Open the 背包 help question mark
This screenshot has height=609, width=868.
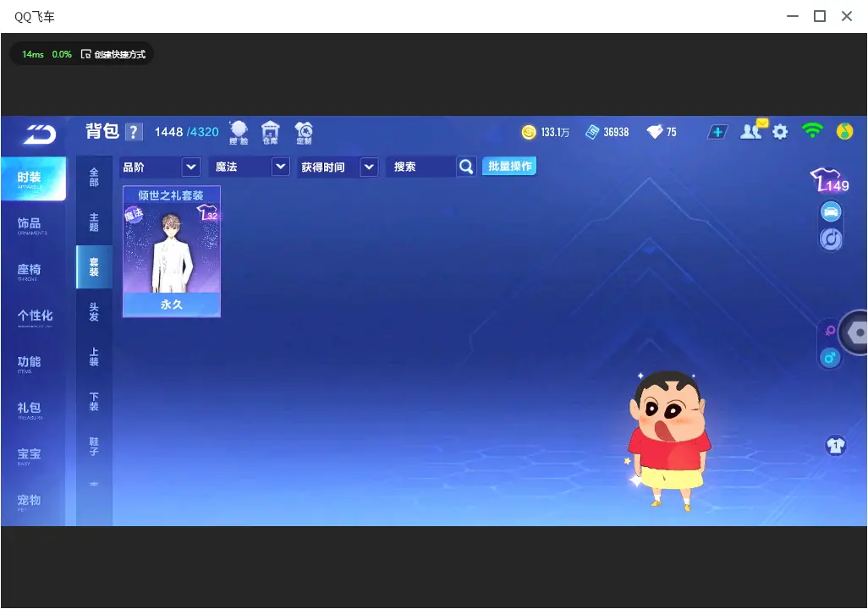(134, 132)
